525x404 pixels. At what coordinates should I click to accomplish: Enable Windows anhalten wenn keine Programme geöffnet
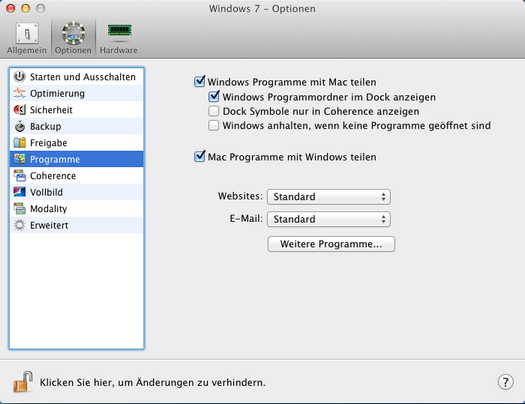pyautogui.click(x=214, y=126)
